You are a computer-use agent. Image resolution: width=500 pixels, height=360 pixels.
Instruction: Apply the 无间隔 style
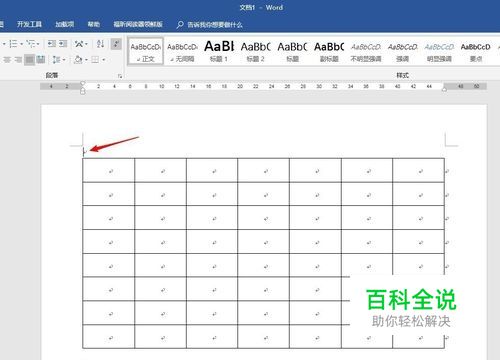click(x=182, y=51)
